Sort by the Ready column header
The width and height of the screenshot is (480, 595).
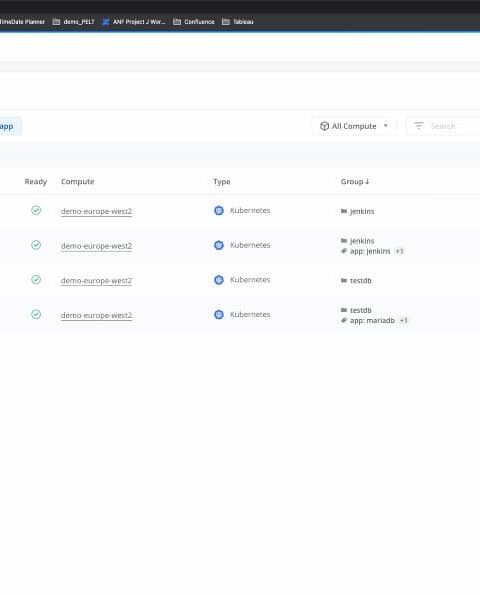(36, 182)
